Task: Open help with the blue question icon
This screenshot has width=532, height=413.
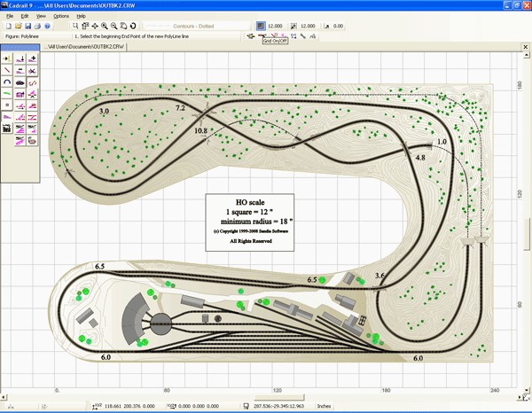Action: click(x=47, y=26)
